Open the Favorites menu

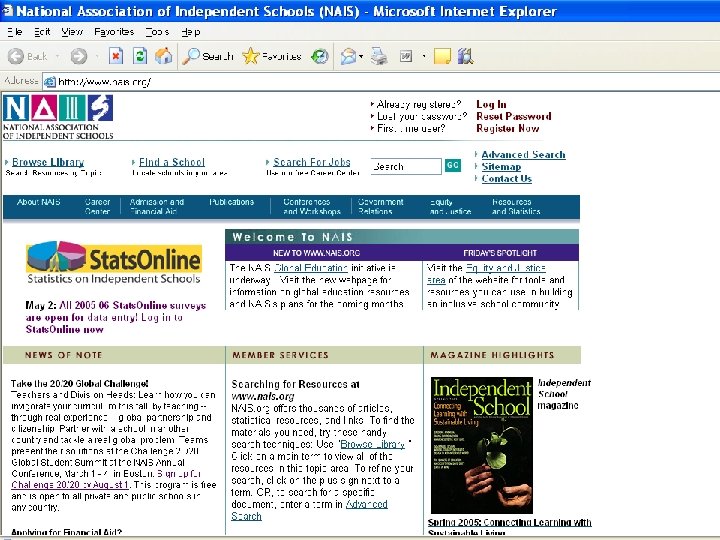tap(114, 32)
